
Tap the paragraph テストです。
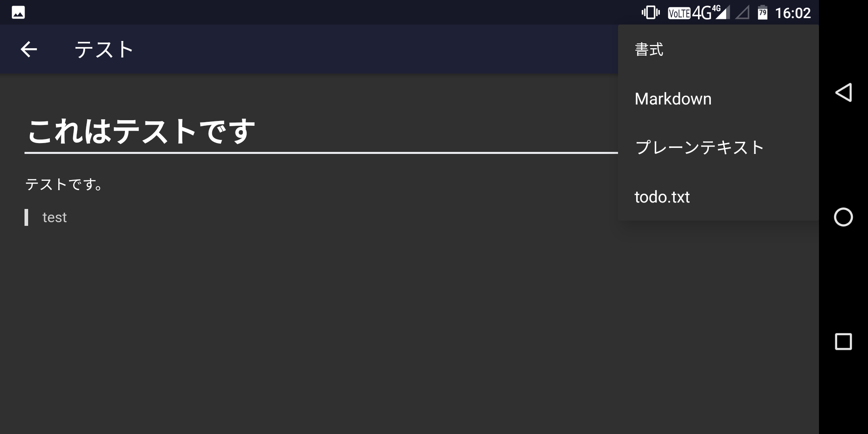(64, 184)
